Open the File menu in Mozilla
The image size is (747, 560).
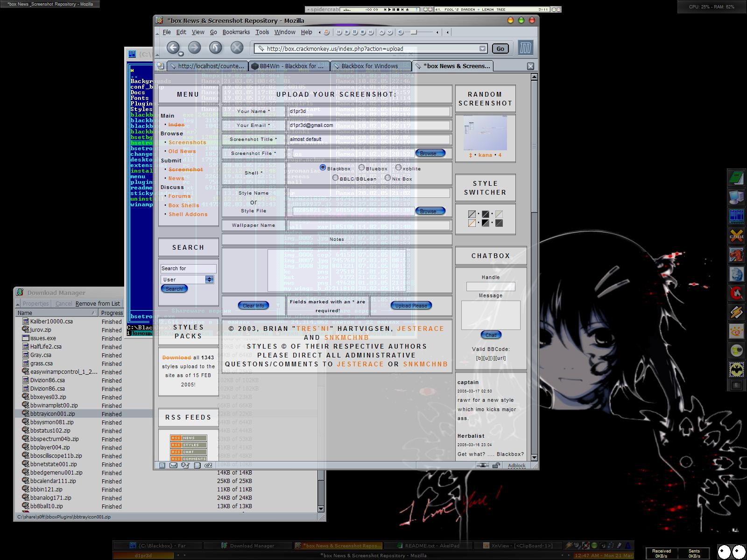[167, 32]
